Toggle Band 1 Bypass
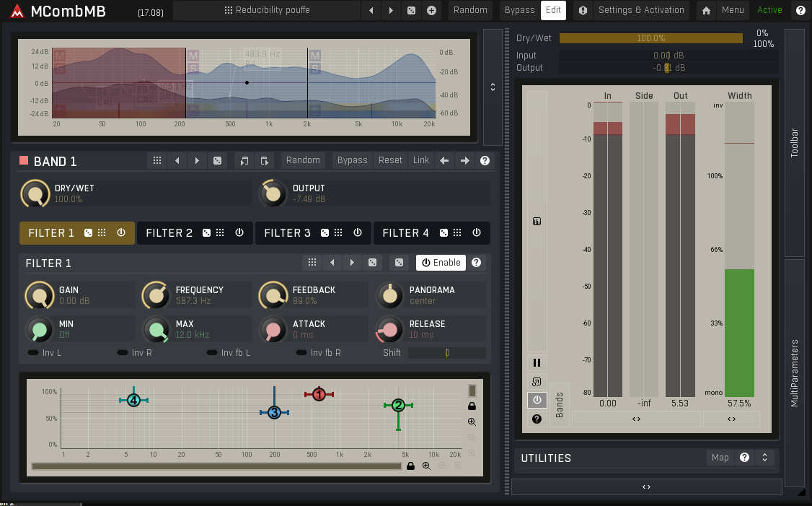 point(352,160)
